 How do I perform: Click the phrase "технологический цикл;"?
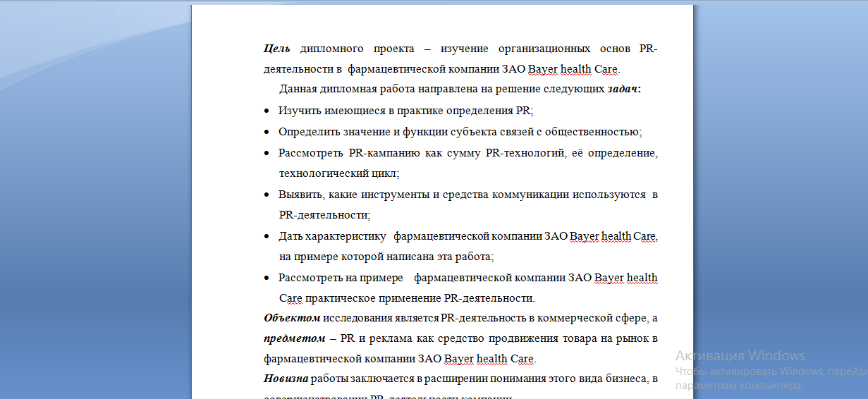[338, 173]
